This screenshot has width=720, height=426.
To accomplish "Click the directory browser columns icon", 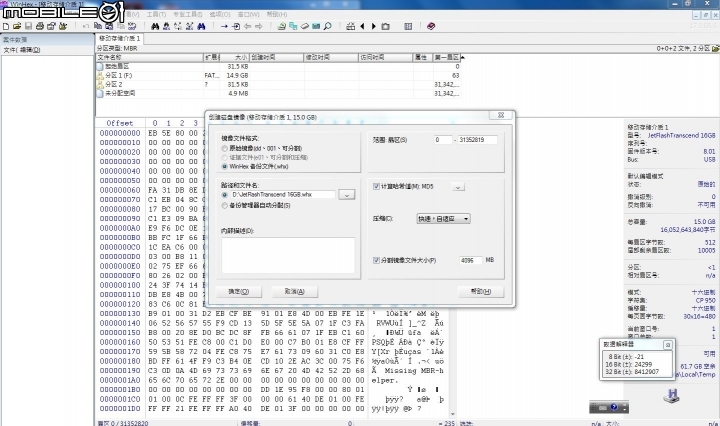I will pos(408,27).
